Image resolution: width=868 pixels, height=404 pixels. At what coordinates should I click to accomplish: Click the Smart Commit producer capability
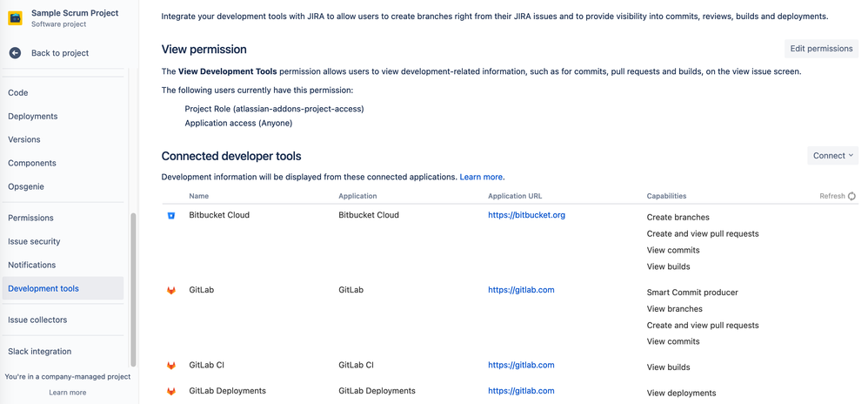tap(692, 293)
